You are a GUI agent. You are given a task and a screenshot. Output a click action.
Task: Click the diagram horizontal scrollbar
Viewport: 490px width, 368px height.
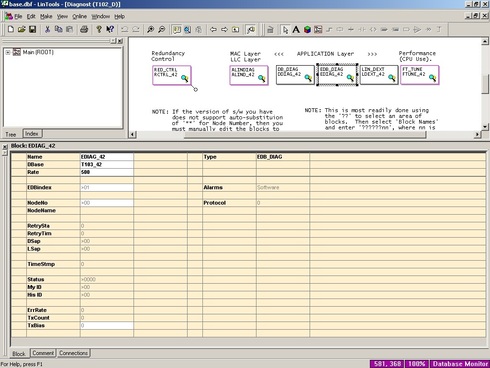(305, 134)
